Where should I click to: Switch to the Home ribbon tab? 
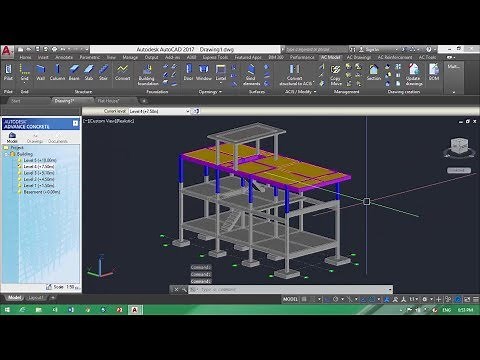click(25, 57)
